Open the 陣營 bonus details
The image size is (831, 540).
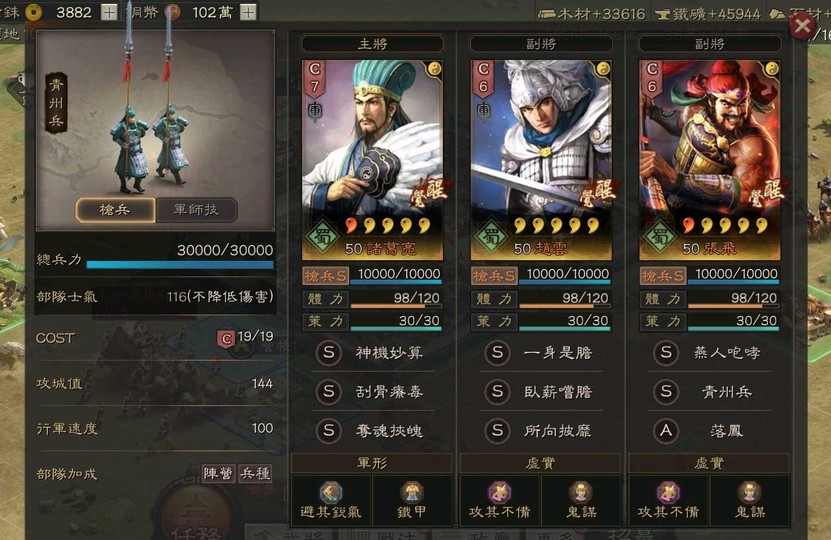coord(219,473)
